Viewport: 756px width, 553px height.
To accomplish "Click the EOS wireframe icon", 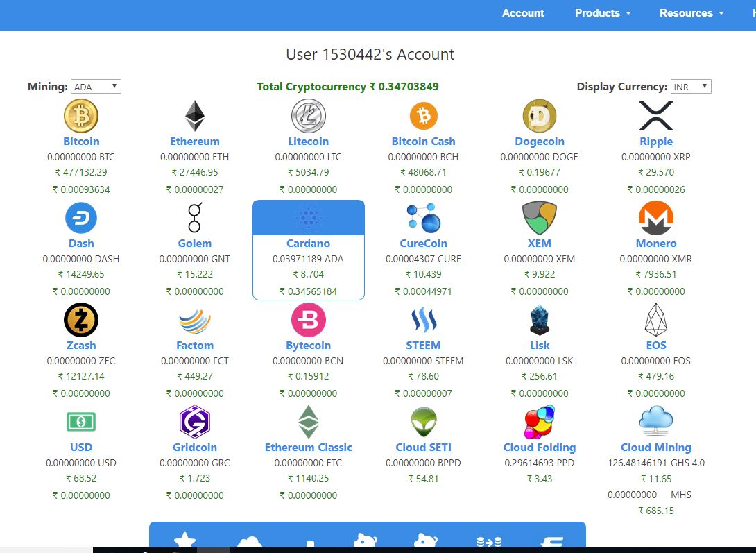I will pyautogui.click(x=655, y=320).
